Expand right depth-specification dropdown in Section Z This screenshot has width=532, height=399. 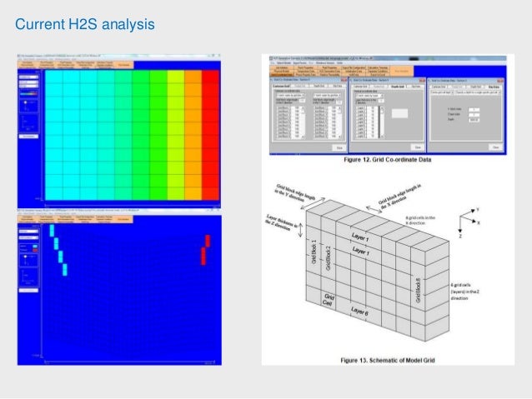coord(478,92)
